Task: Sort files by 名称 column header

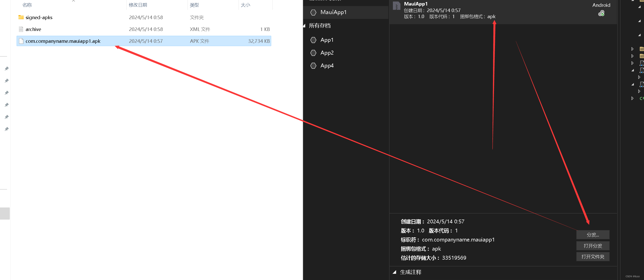Action: click(x=27, y=5)
